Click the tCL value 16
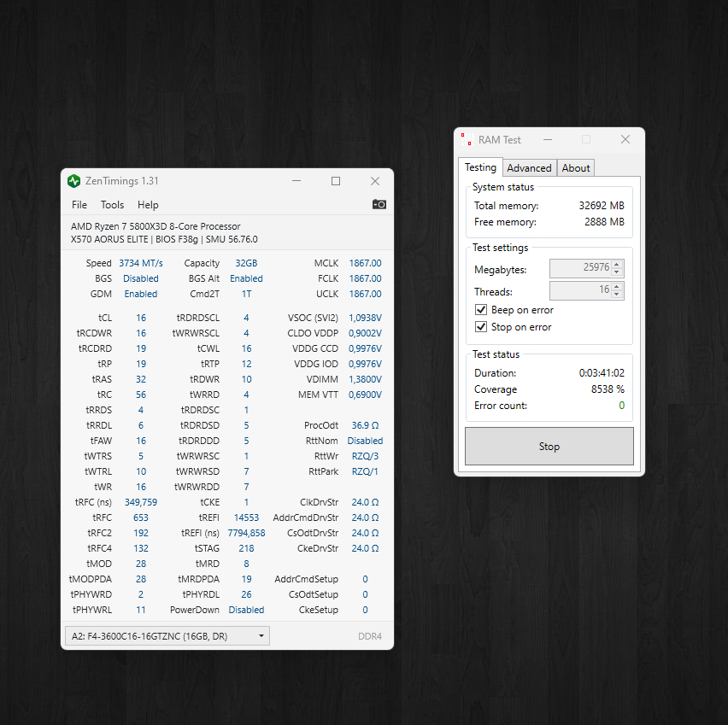The image size is (728, 725). pos(141,318)
